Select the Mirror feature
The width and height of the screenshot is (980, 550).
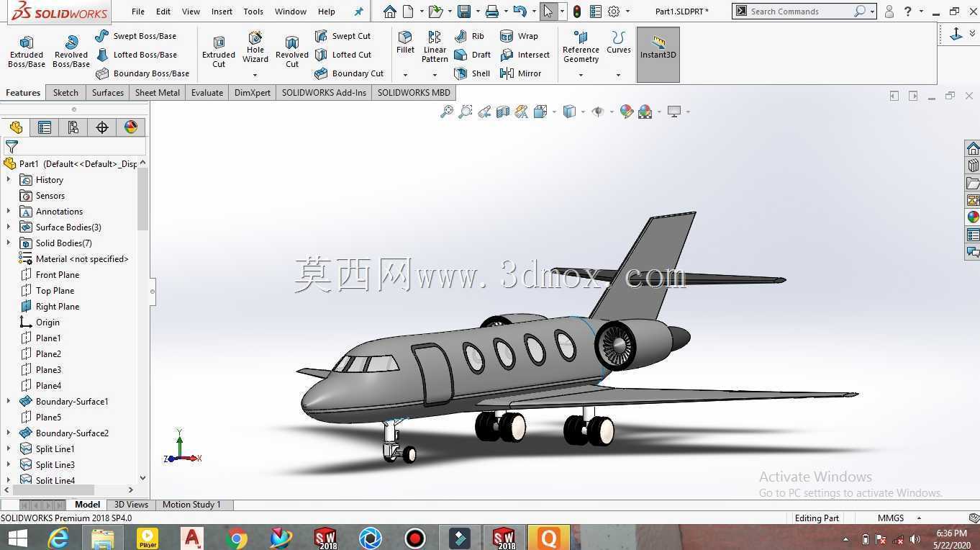[x=520, y=73]
